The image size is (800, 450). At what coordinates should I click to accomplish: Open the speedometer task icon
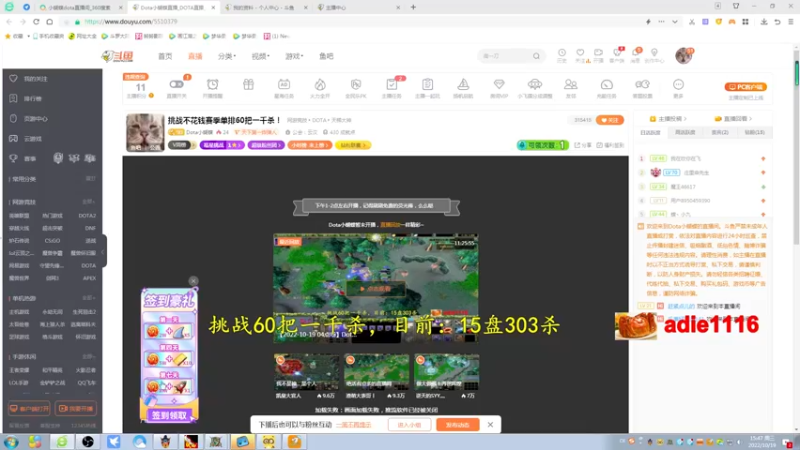point(607,87)
